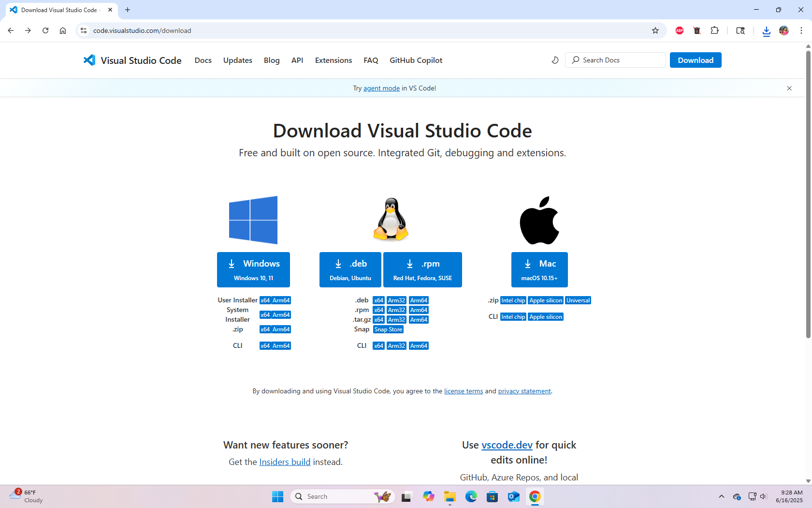Image resolution: width=812 pixels, height=508 pixels.
Task: Download the .deb Debian, Ubuntu package
Action: click(350, 269)
